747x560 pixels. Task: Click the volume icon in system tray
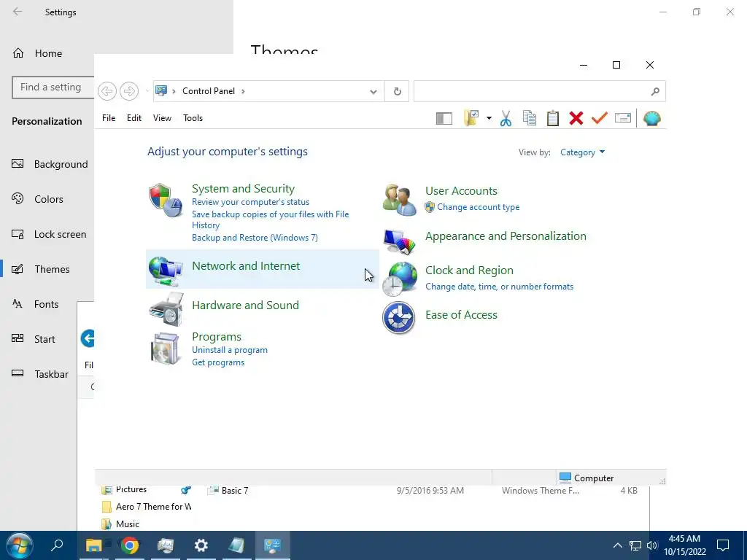652,545
